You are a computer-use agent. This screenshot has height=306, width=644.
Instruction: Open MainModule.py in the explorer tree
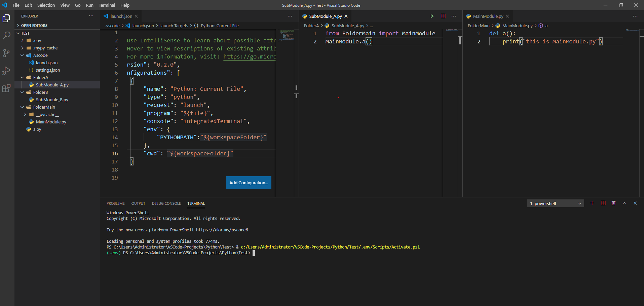(51, 122)
